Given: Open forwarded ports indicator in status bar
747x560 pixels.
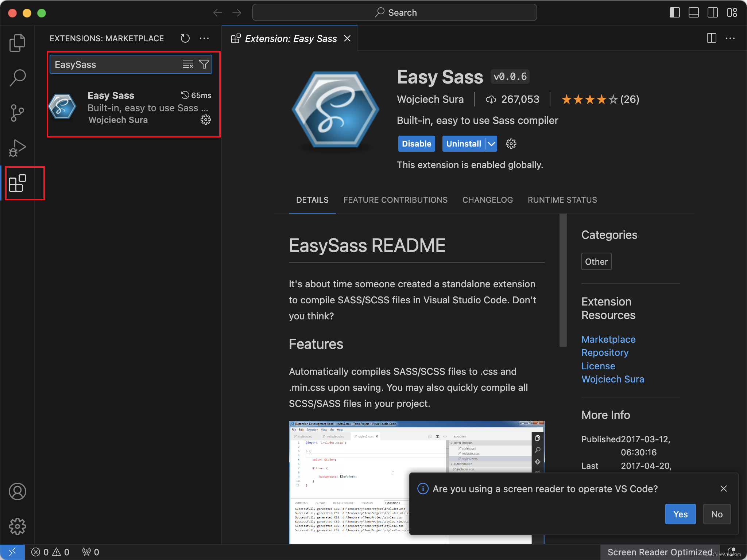Looking at the screenshot, I should coord(91,552).
